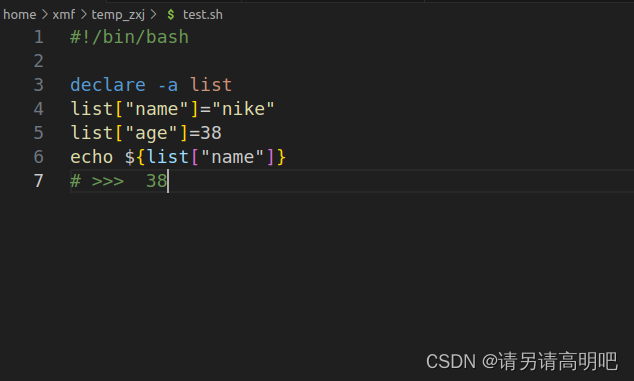Viewport: 634px width, 381px height.
Task: Click line number 7 in gutter
Action: click(x=38, y=181)
